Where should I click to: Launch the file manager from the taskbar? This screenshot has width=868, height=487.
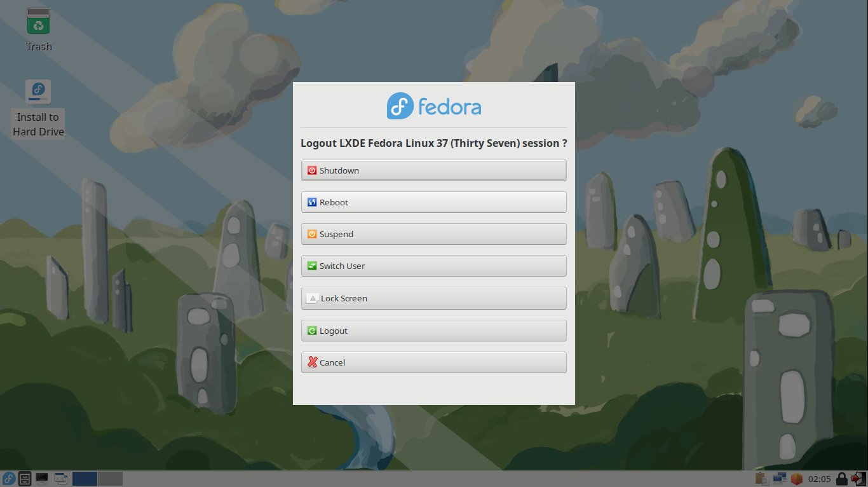(x=25, y=479)
